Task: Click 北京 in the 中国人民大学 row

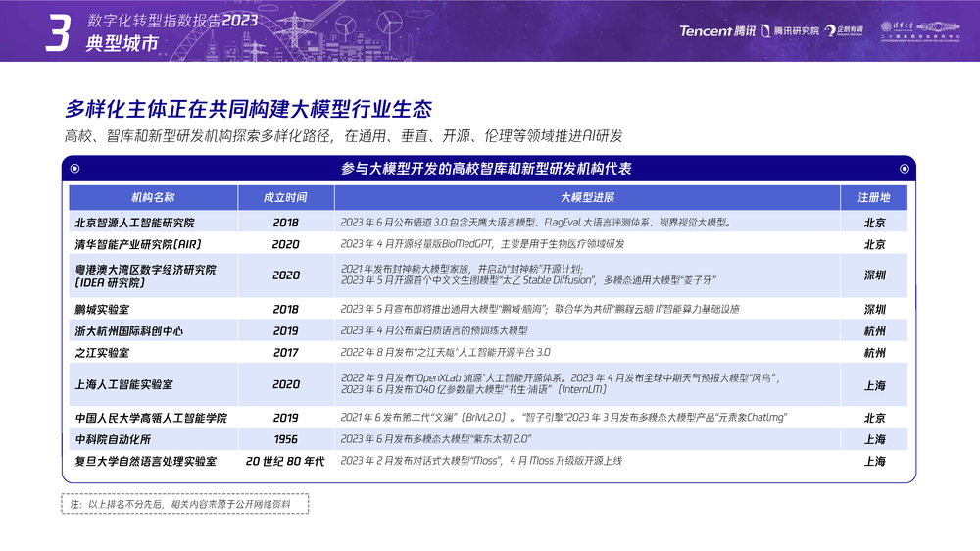Action: click(x=874, y=418)
